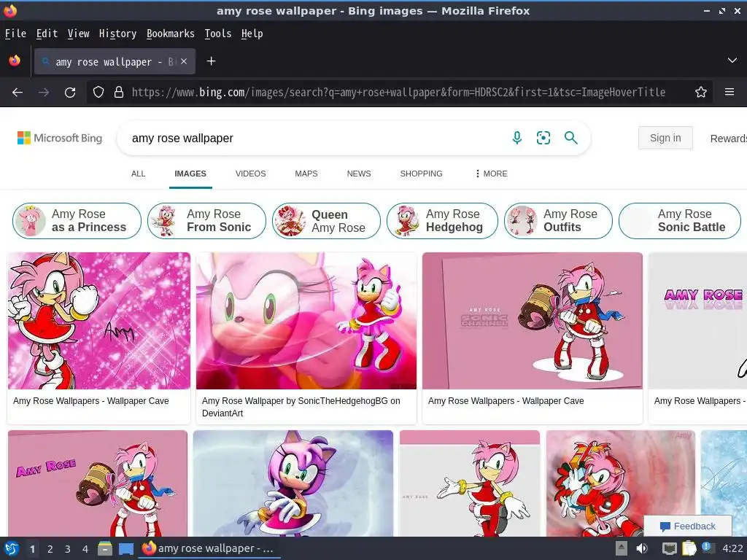Click the show desktop taskbar icon
The image size is (747, 560).
coord(126,549)
